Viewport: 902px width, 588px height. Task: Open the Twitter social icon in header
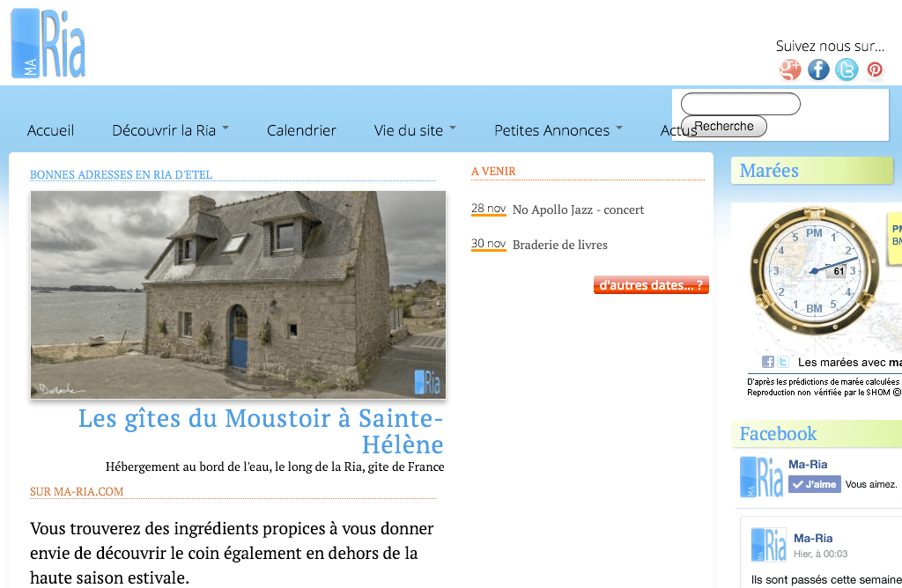click(x=847, y=70)
